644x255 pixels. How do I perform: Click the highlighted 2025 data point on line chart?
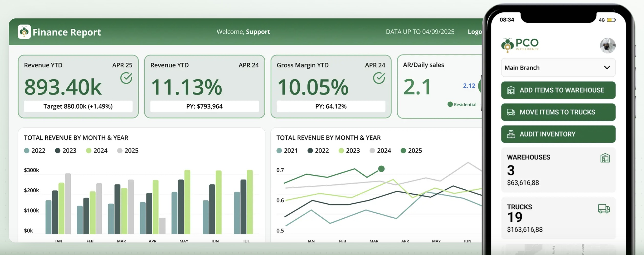coord(381,169)
